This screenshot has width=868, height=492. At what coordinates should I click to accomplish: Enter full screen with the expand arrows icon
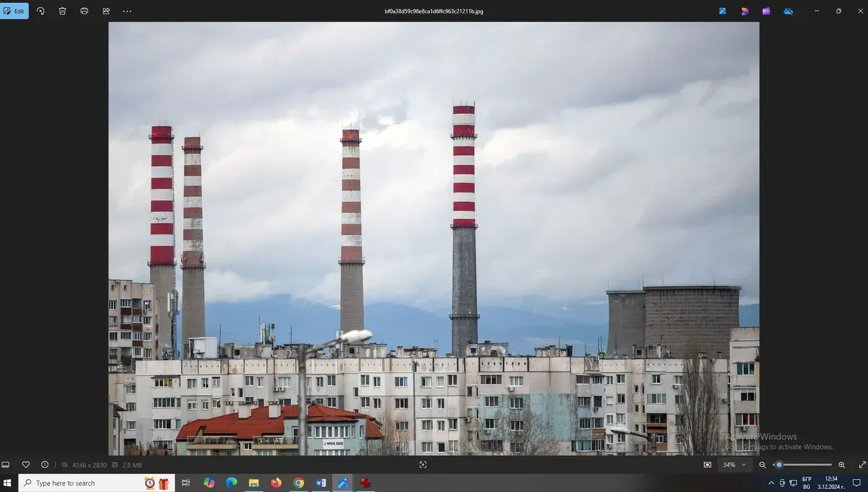pos(862,465)
